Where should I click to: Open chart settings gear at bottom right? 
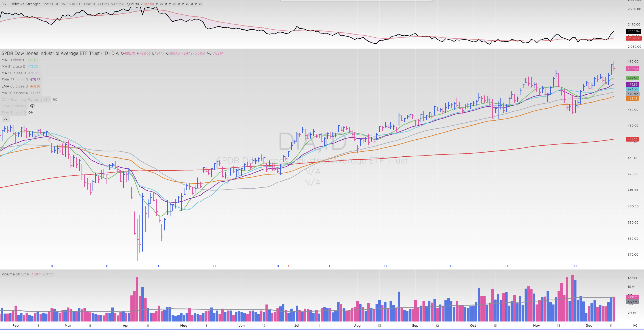635,325
